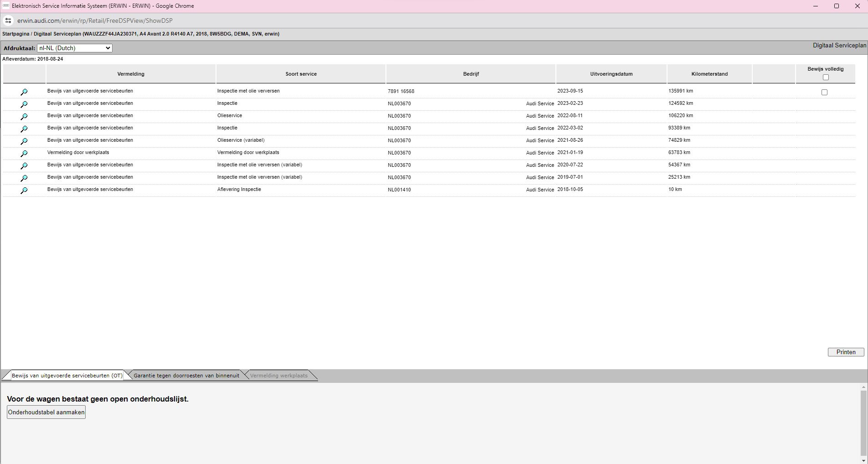
Task: Click the bottom panel vertical scrollbar
Action: [863, 423]
